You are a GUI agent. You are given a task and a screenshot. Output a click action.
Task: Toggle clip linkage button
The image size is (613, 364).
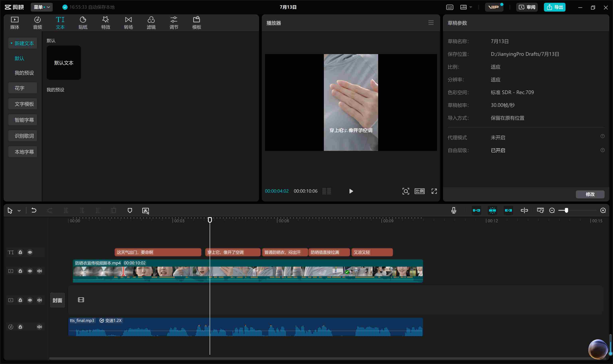[508, 210]
